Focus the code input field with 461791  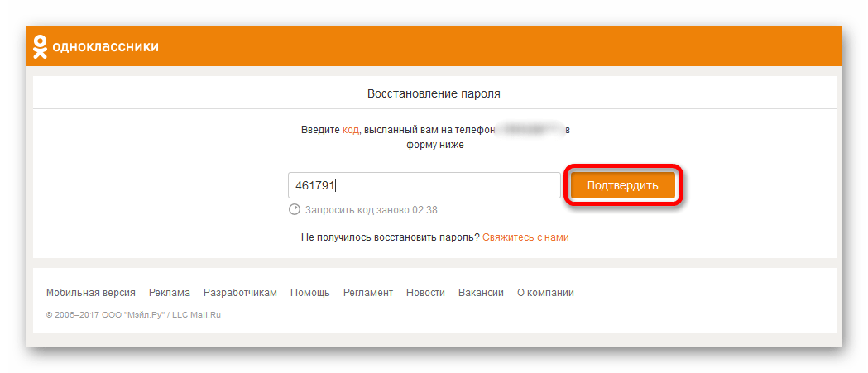tap(424, 185)
